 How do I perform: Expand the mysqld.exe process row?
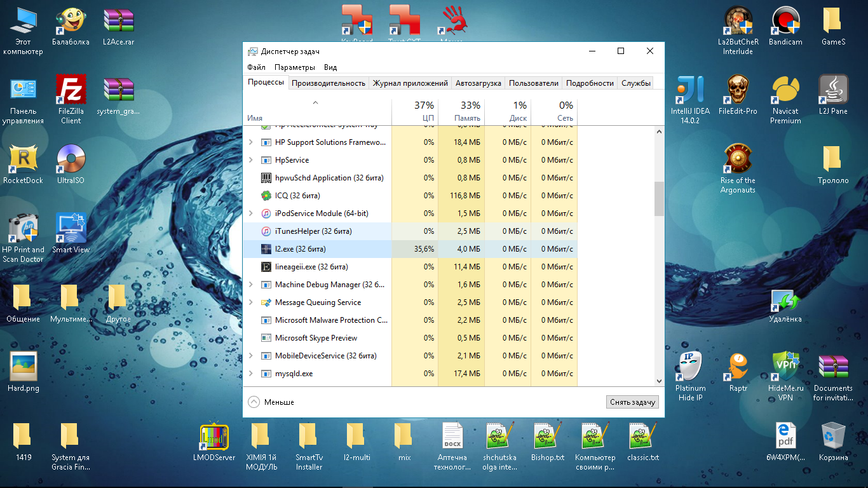[x=250, y=374]
